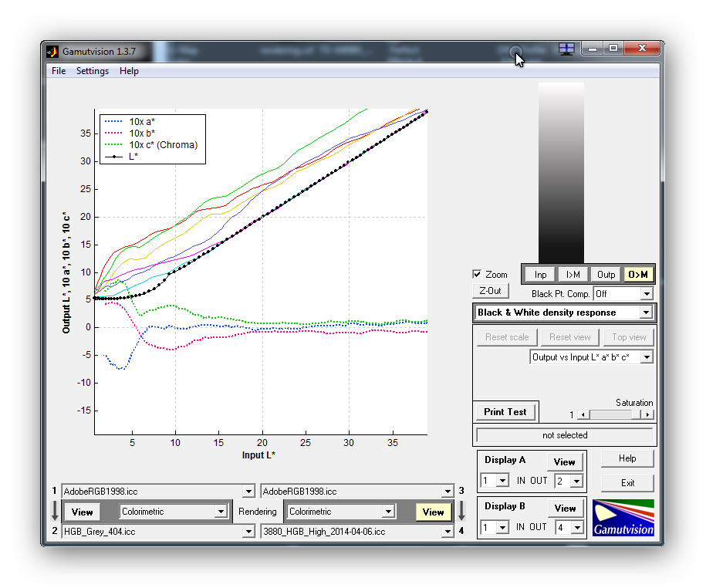Click the Saturation slider left arrow
This screenshot has width=706, height=588.
[x=583, y=415]
